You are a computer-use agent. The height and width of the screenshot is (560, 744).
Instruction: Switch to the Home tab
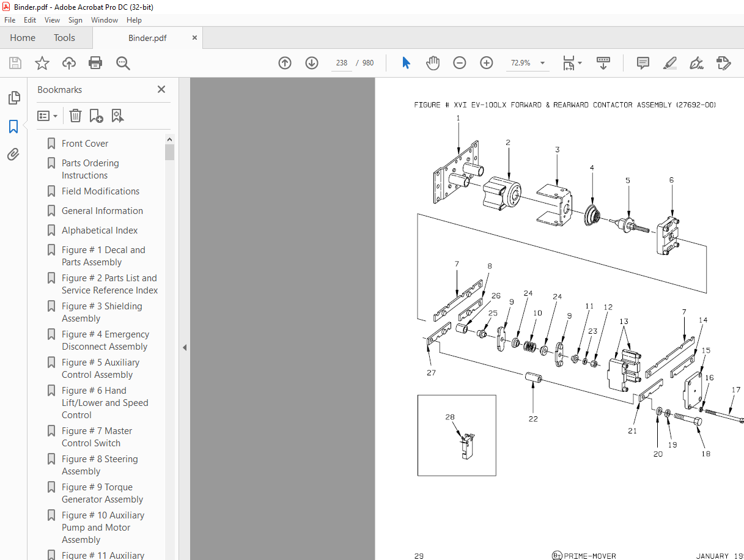(x=23, y=38)
